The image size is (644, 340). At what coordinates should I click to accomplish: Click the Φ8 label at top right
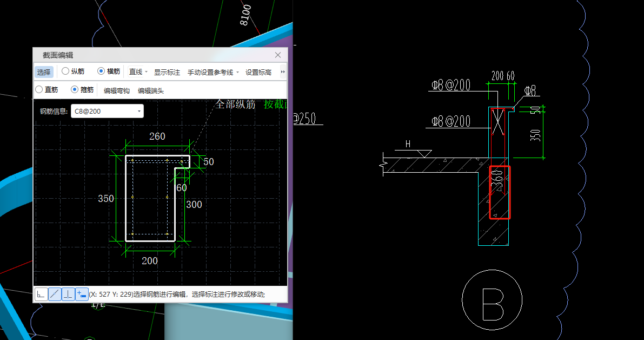click(x=530, y=90)
